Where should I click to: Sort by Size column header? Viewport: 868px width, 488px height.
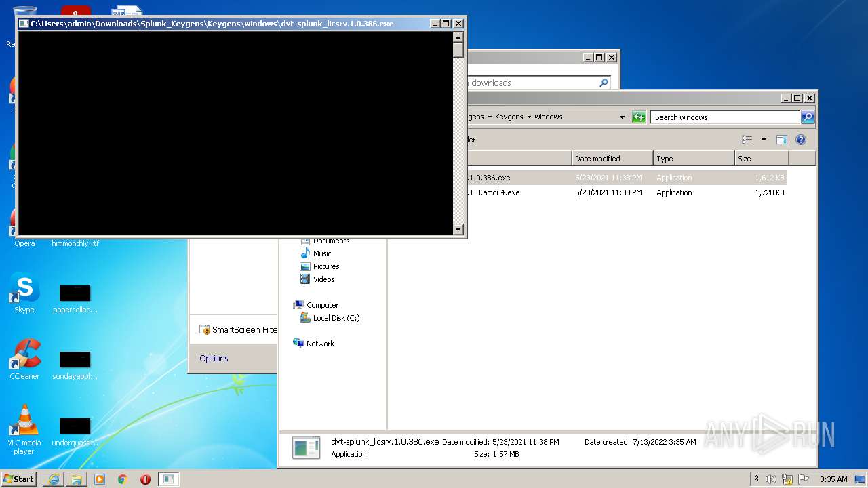(x=762, y=159)
